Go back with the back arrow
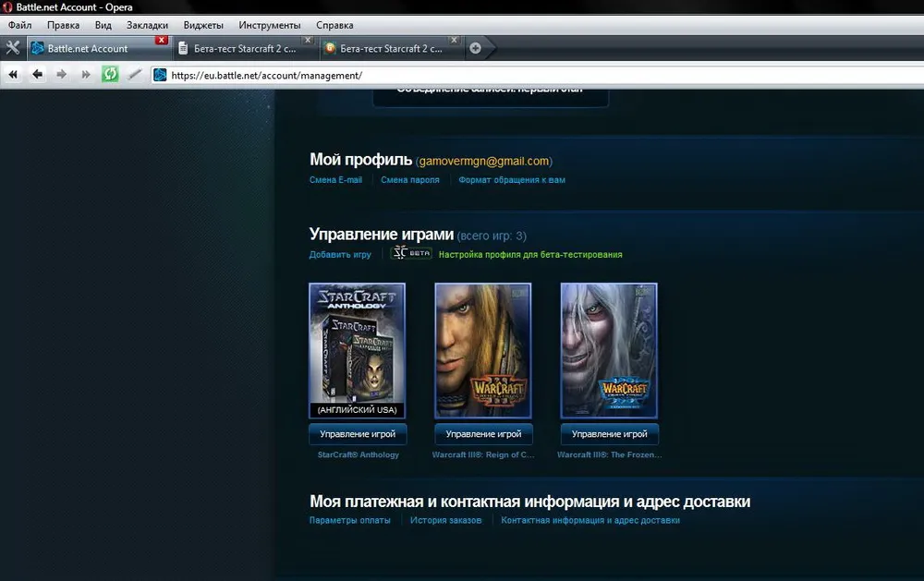This screenshot has height=581, width=924. click(x=38, y=75)
